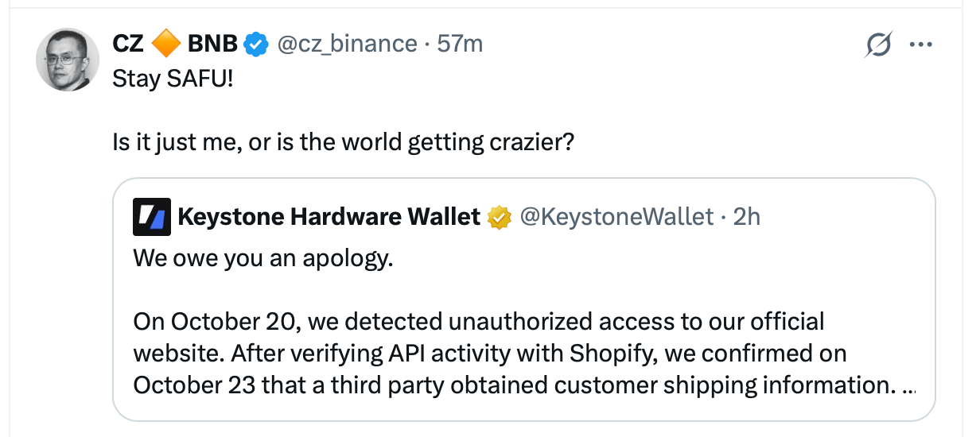Click the orange diamond emoji beside CZ
The width and height of the screenshot is (980, 437).
pos(165,44)
